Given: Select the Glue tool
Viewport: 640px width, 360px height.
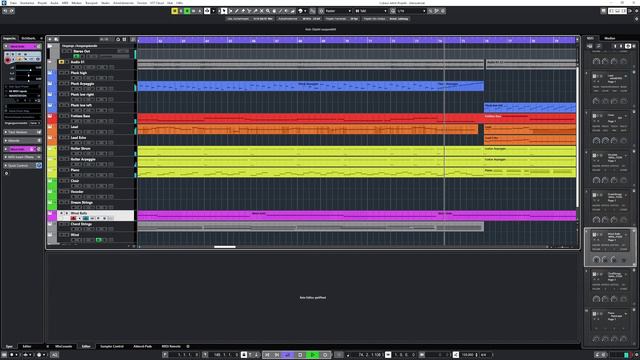Looking at the screenshot, I should 256,11.
